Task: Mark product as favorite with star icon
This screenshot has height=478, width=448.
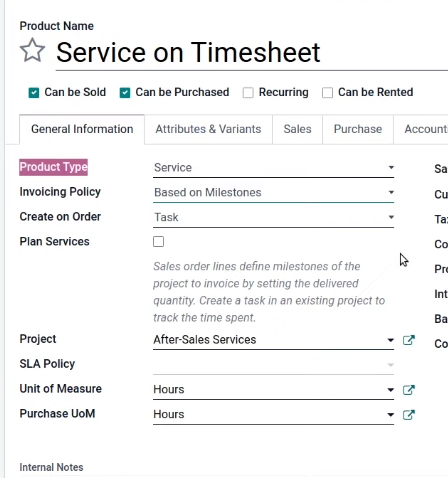Action: 32,51
